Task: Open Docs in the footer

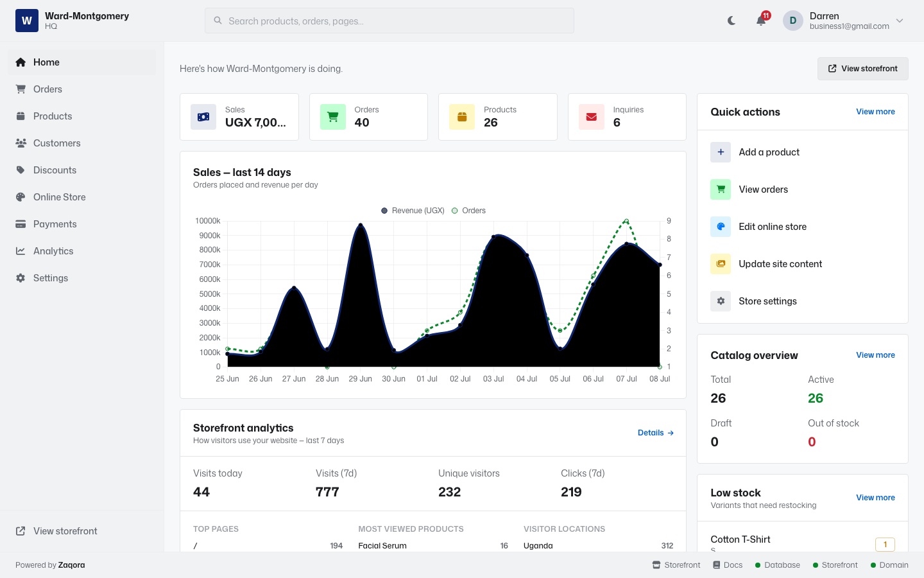Action: pos(728,565)
